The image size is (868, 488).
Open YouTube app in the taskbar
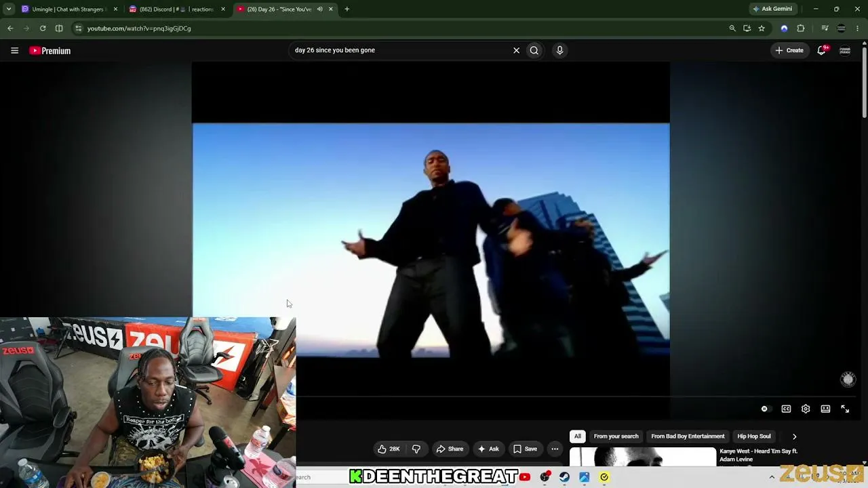coord(525,477)
